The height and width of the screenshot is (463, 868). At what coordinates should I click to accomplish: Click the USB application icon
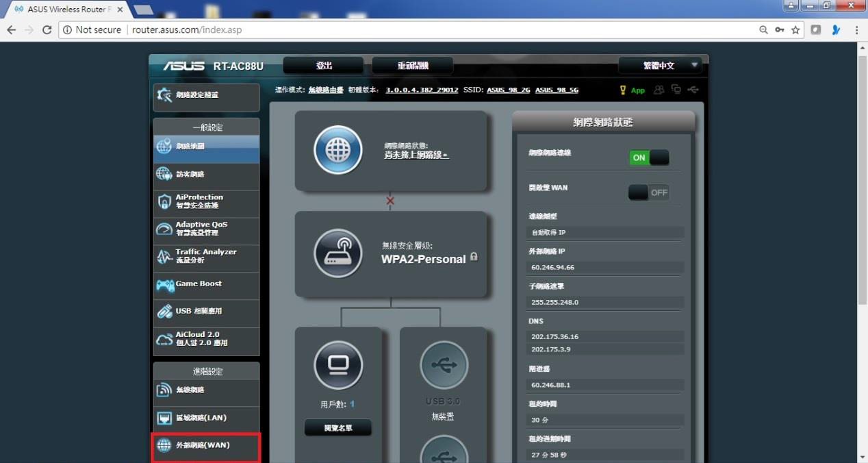pyautogui.click(x=164, y=311)
